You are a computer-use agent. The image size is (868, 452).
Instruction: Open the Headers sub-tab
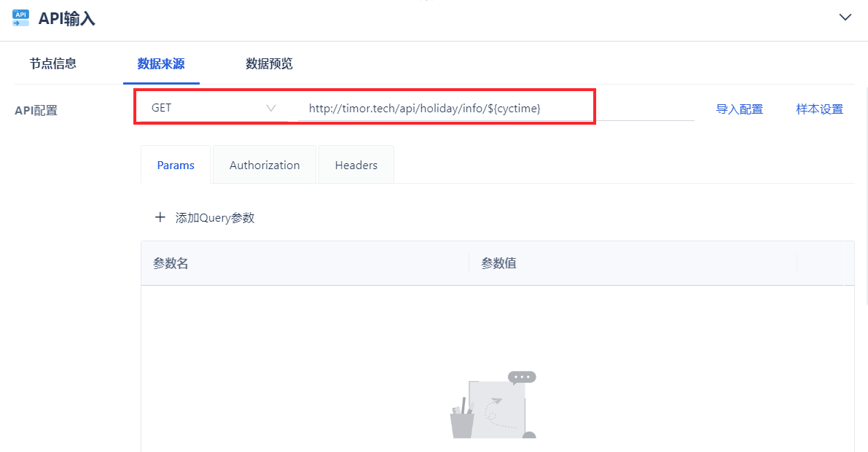click(356, 165)
